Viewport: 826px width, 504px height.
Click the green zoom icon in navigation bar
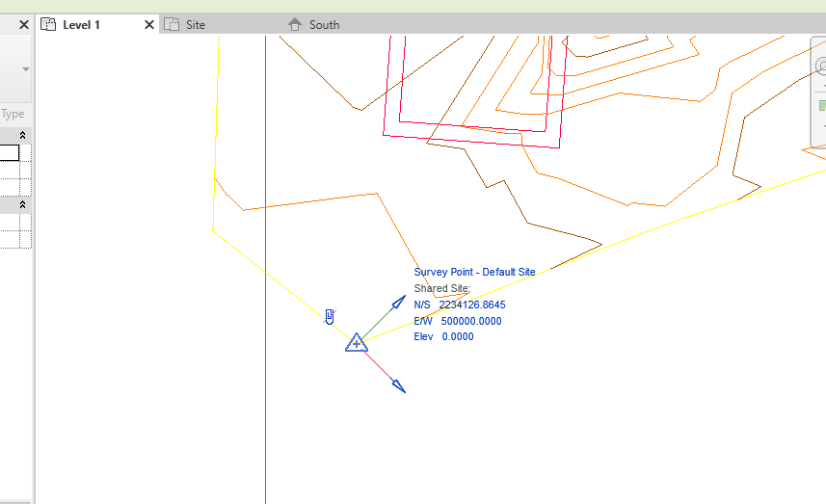tap(822, 106)
